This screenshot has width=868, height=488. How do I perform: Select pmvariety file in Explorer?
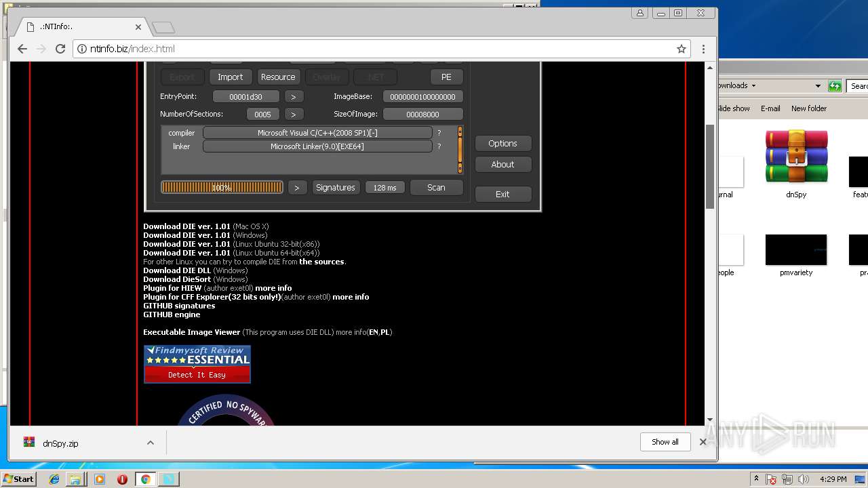796,256
